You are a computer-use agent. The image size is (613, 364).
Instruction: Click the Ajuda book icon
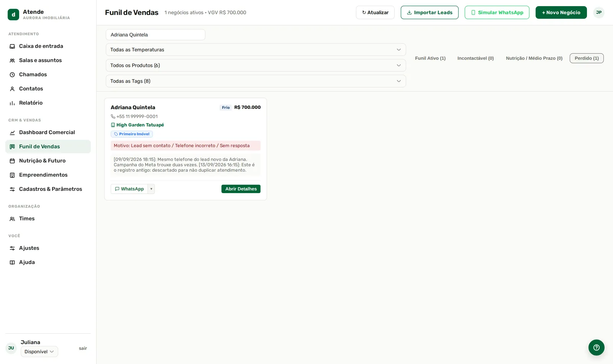click(12, 262)
